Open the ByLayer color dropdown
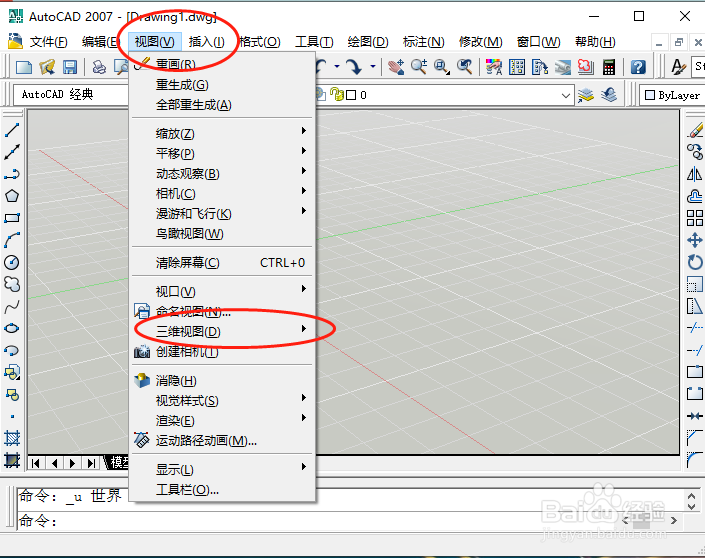Image resolution: width=705 pixels, height=558 pixels. tap(672, 95)
